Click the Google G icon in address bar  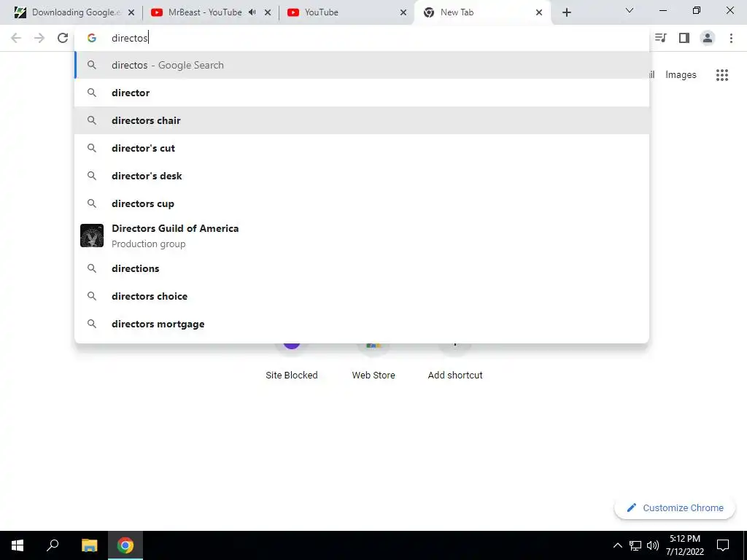[92, 38]
